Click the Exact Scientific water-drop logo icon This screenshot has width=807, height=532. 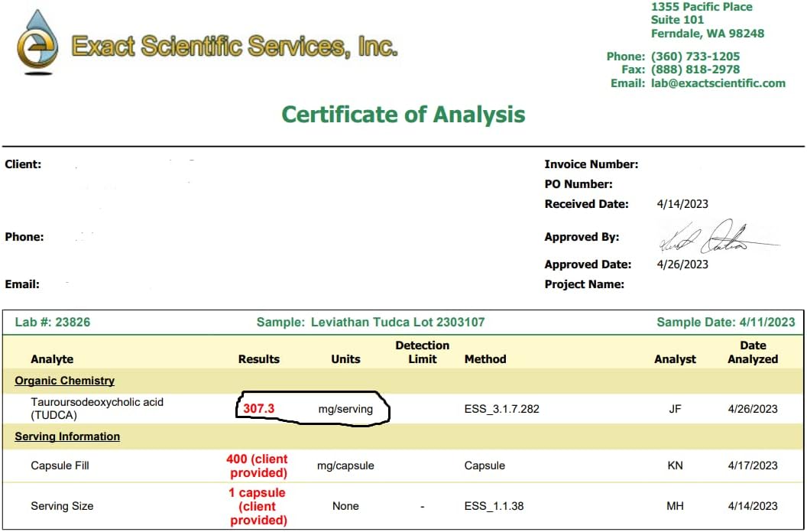37,43
